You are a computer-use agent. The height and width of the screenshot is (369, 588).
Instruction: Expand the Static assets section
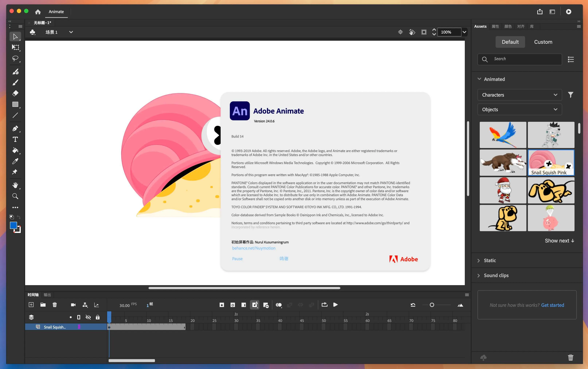(x=478, y=261)
